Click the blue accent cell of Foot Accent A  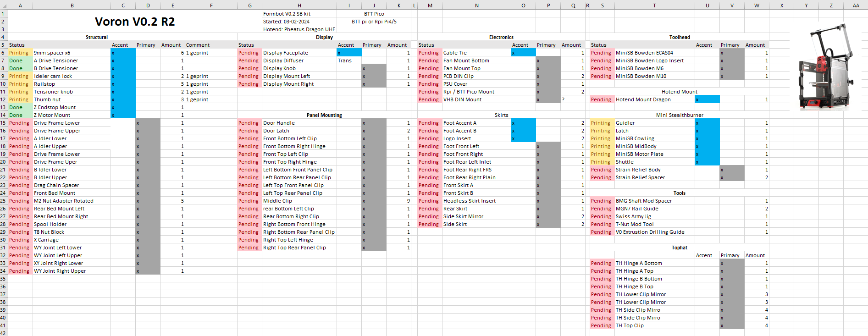tap(523, 123)
